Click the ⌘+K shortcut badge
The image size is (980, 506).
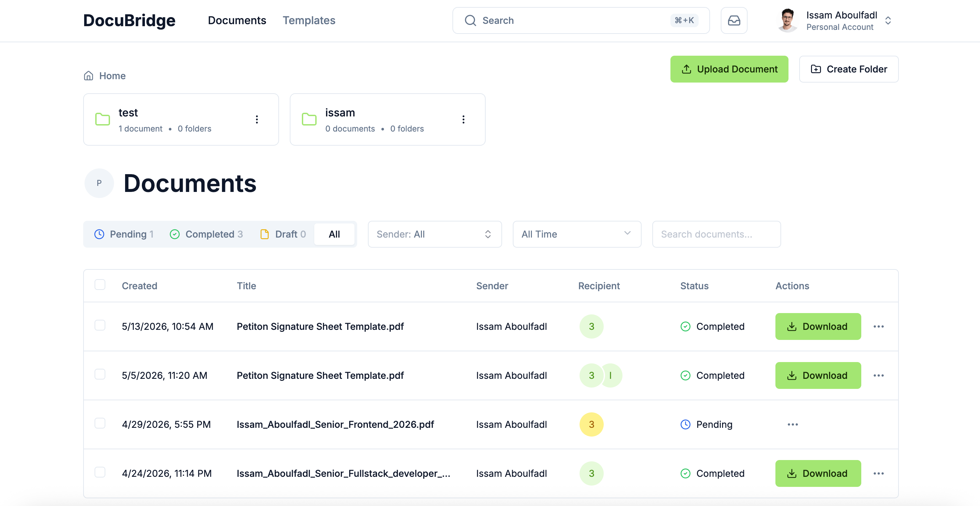(684, 20)
